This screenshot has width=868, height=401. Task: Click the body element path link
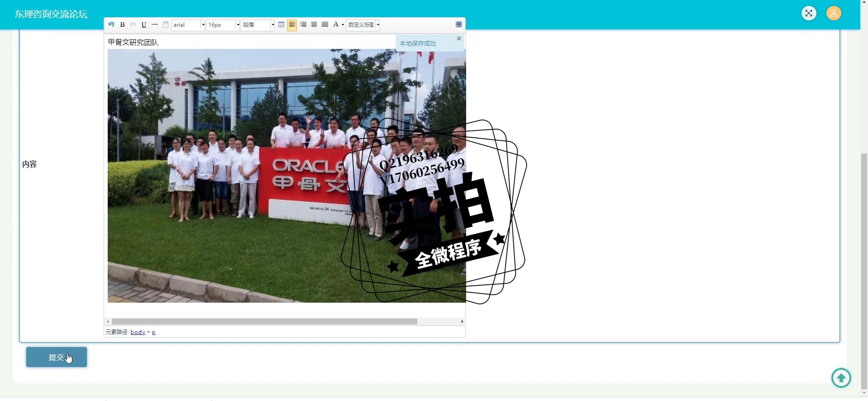click(x=138, y=332)
